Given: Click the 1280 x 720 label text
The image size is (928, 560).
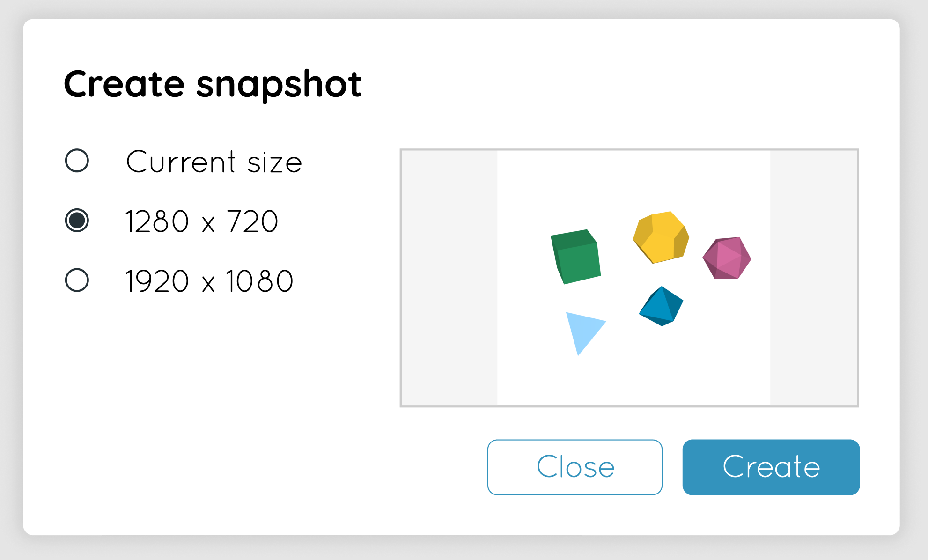Looking at the screenshot, I should (201, 220).
